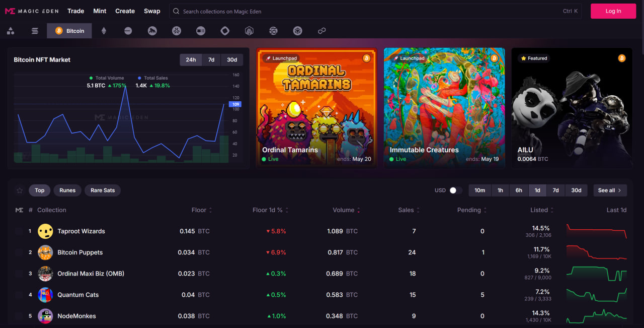Viewport: 644px width, 328px height.
Task: Sort by the Listed column
Action: coord(542,210)
